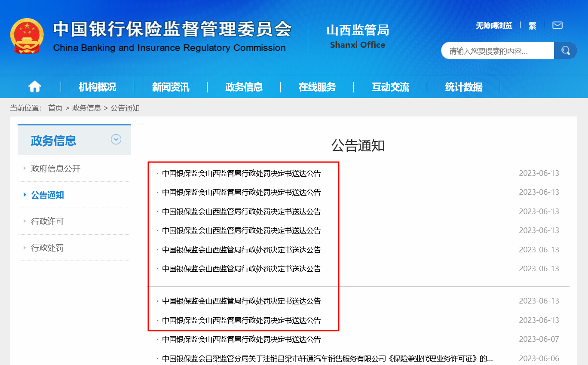
Task: Collapse 政务信息 sidebar with circled chevron
Action: [116, 140]
